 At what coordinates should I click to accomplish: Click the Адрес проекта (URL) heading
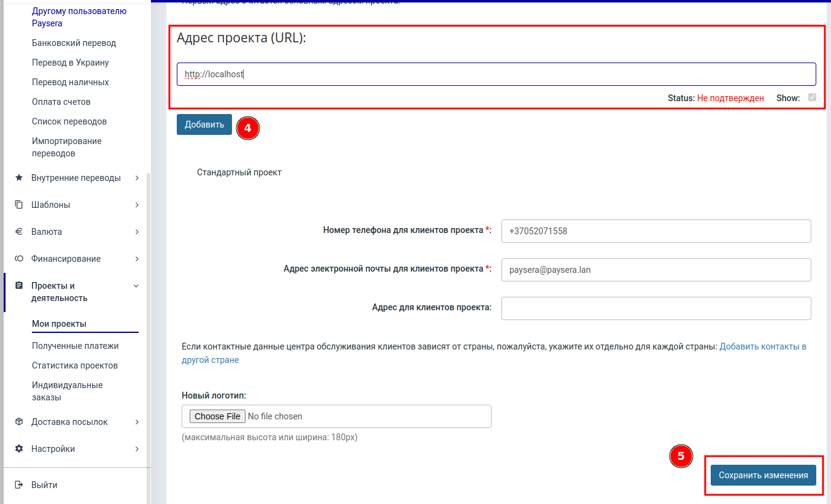click(x=241, y=38)
